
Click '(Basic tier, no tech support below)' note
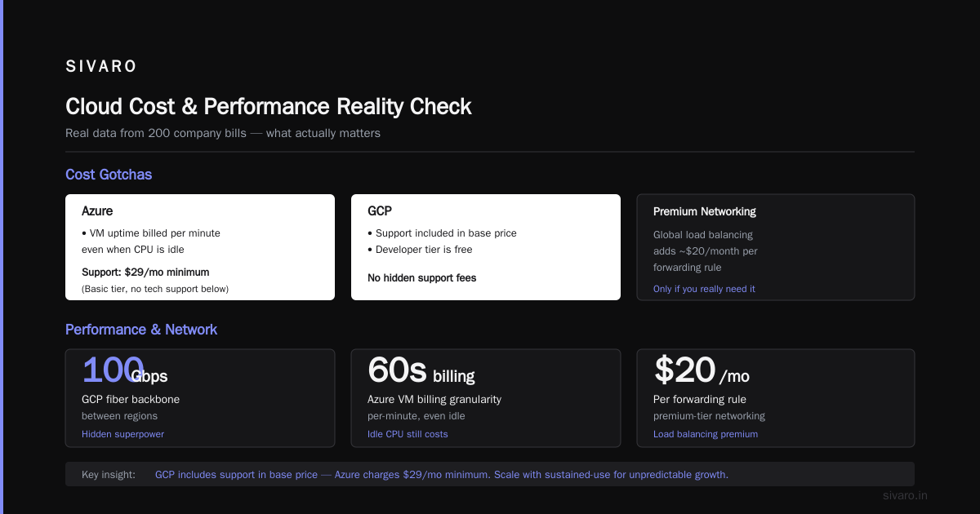(155, 289)
